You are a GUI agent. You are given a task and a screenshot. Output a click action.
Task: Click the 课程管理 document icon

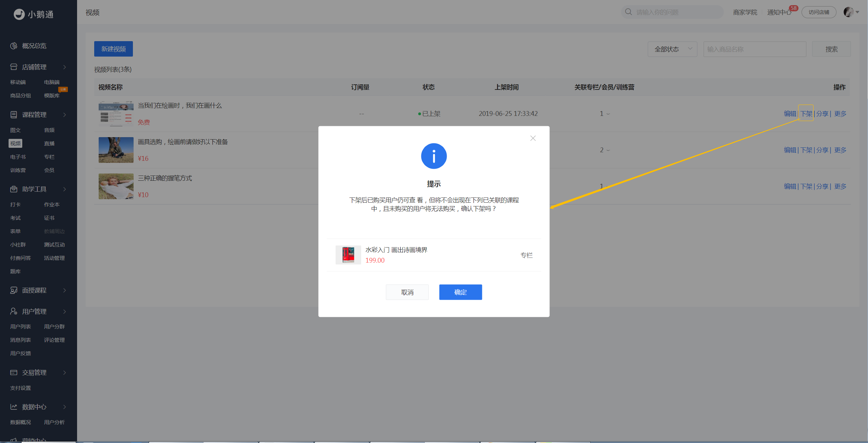click(14, 115)
